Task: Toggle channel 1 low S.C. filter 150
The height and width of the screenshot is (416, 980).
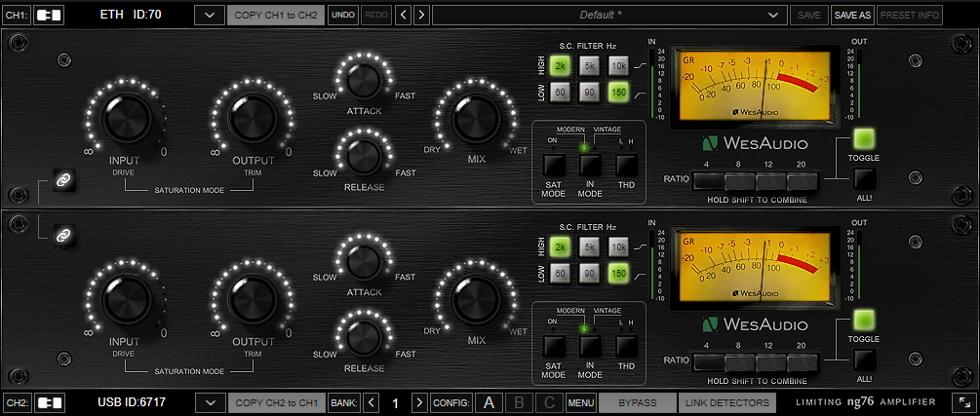Action: click(x=619, y=93)
